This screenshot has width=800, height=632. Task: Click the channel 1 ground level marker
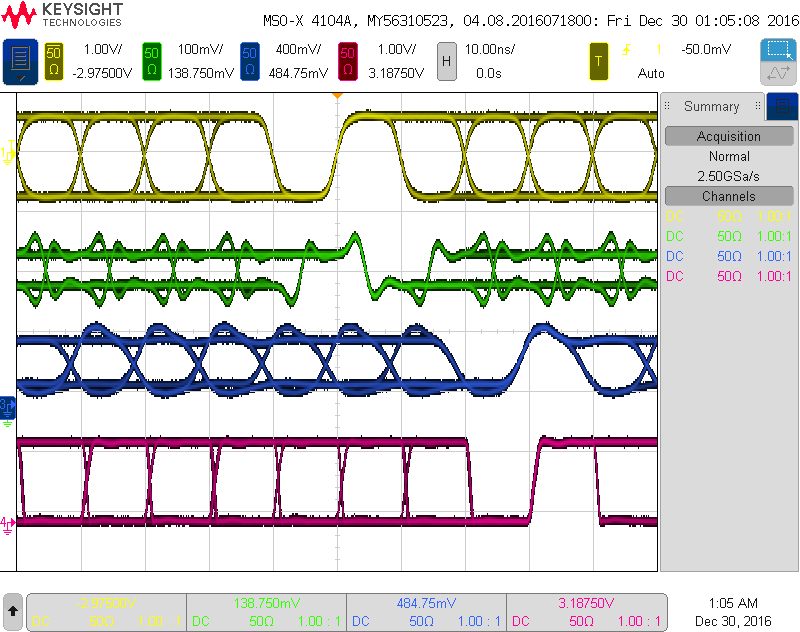click(8, 153)
